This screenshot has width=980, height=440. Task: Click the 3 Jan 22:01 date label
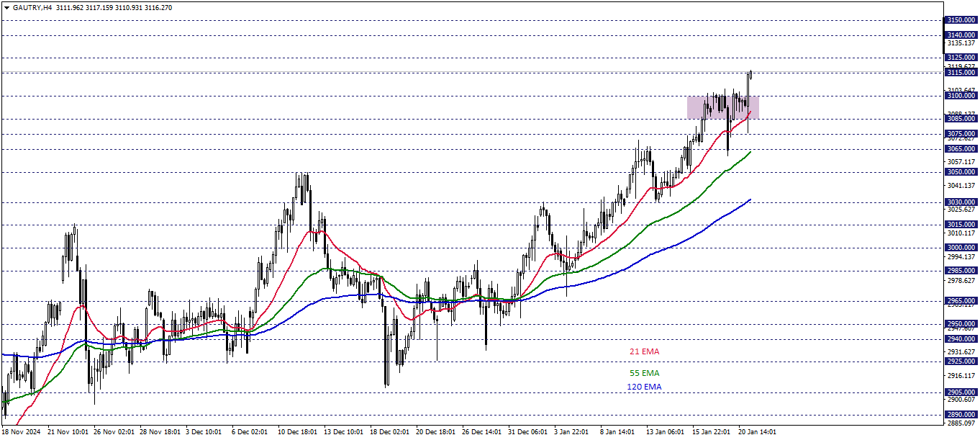572,432
